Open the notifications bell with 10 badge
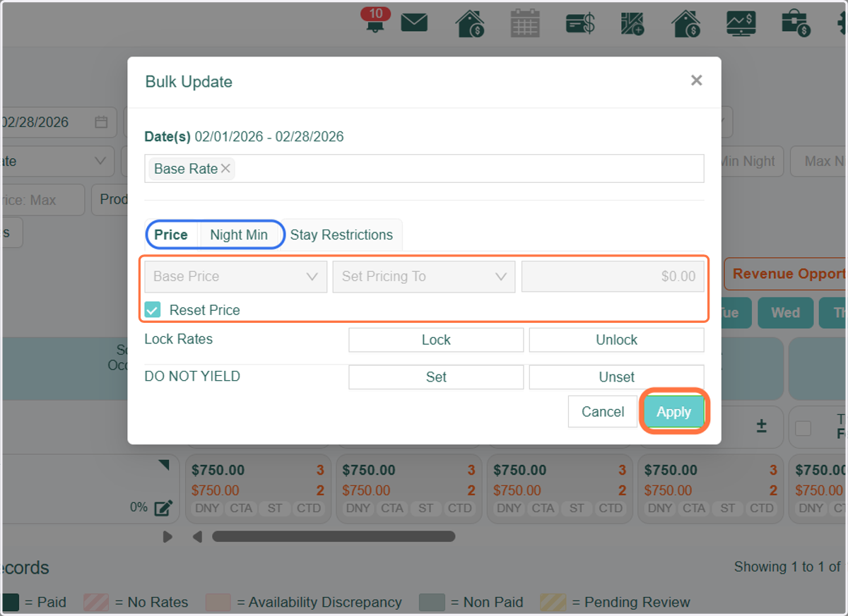The width and height of the screenshot is (848, 616). 375,20
